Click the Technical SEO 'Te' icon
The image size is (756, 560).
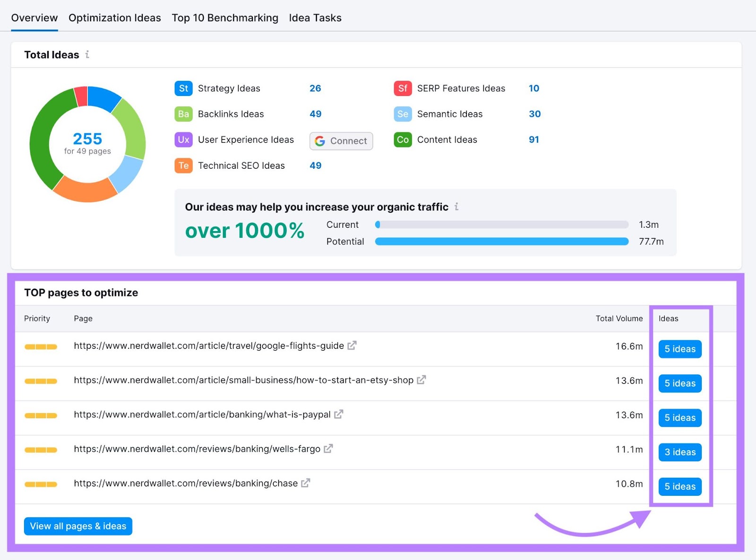[x=183, y=165]
